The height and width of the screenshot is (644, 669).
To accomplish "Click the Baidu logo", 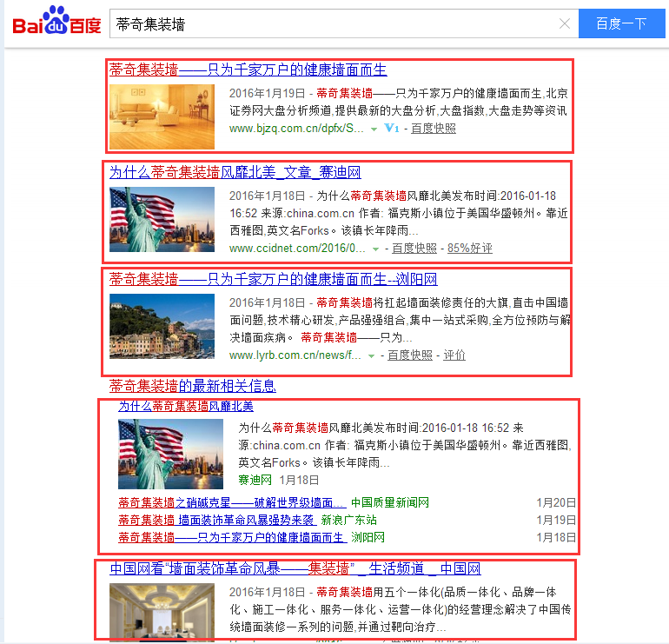I will (x=56, y=22).
